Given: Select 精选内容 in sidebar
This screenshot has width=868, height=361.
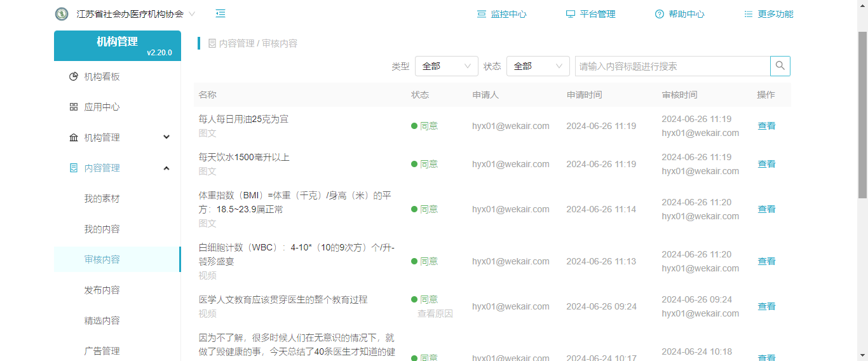Looking at the screenshot, I should coord(102,321).
